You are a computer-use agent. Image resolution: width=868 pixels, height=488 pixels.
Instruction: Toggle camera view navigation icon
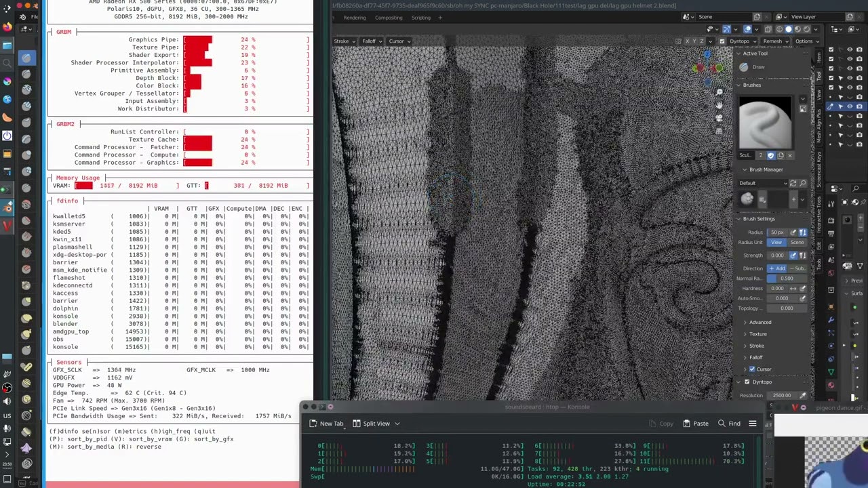719,118
